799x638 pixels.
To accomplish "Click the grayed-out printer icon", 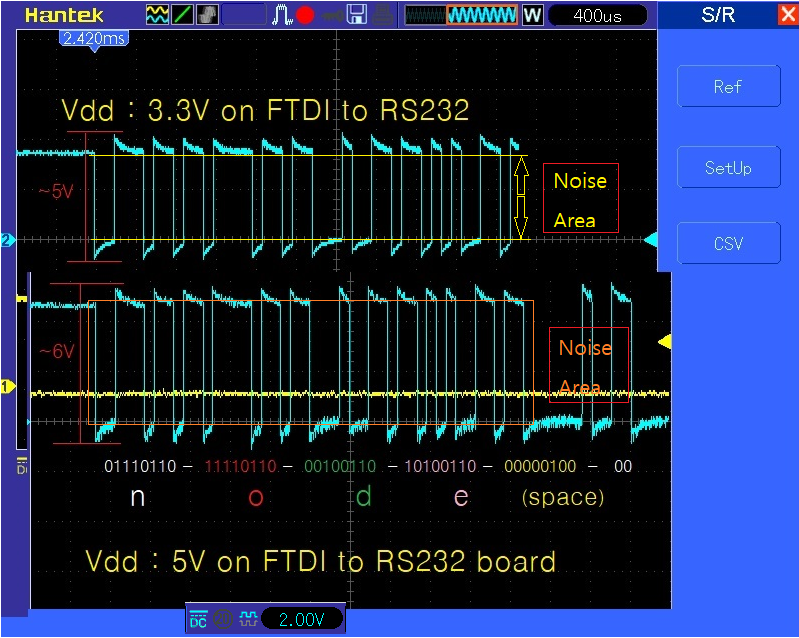I will pos(382,15).
